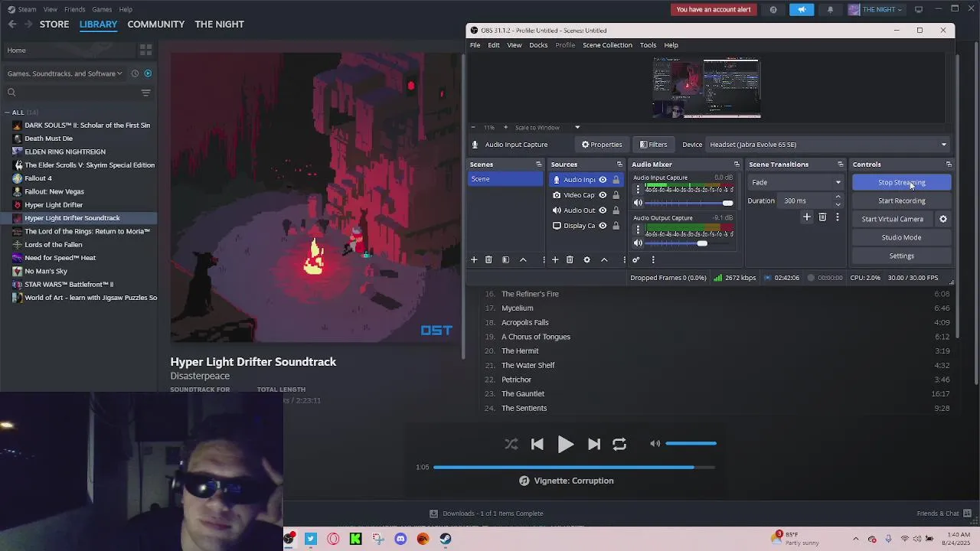Add a new scene in OBS Scenes dock
Viewport: 980px width, 551px height.
(x=474, y=260)
